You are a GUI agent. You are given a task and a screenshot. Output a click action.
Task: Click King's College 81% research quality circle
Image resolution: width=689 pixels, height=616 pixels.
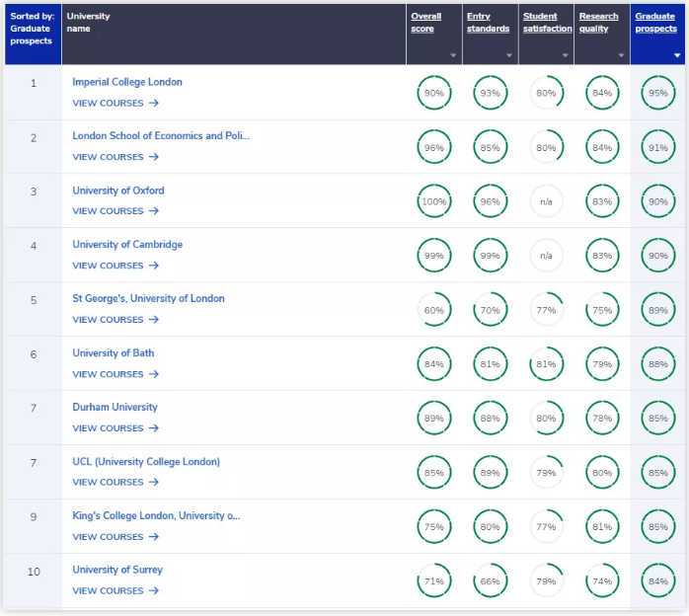[602, 526]
